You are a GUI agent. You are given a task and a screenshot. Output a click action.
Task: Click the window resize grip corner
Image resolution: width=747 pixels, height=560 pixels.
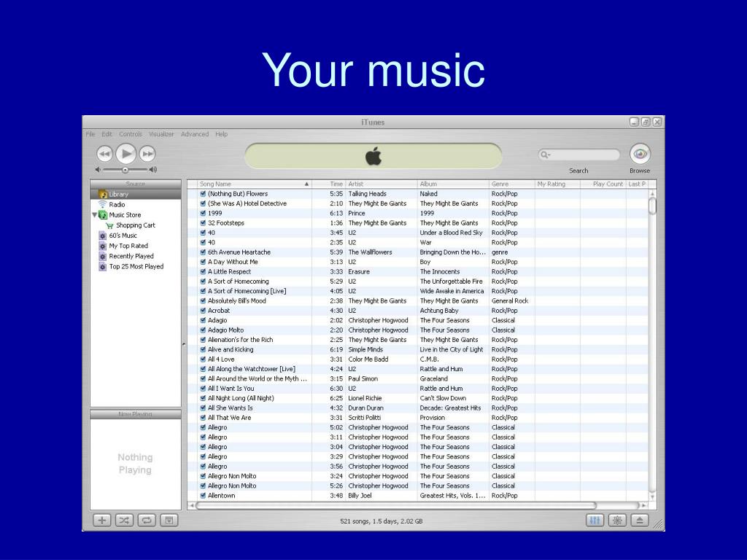(658, 524)
